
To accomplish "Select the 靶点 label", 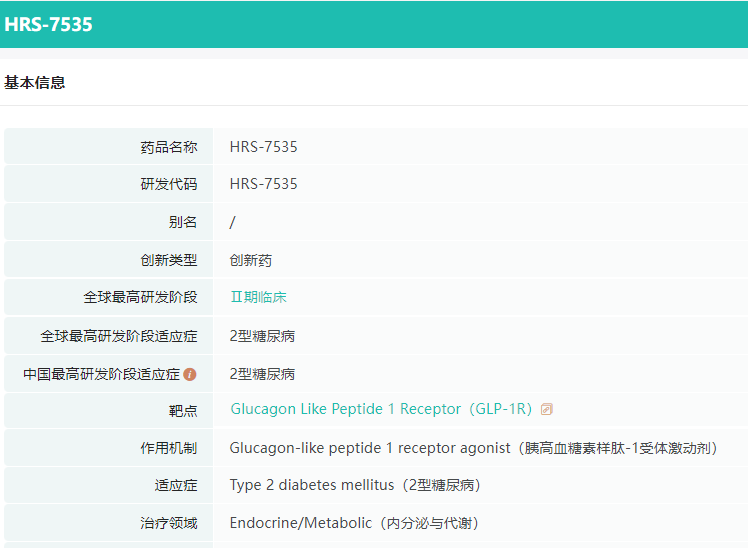I will pyautogui.click(x=183, y=411).
